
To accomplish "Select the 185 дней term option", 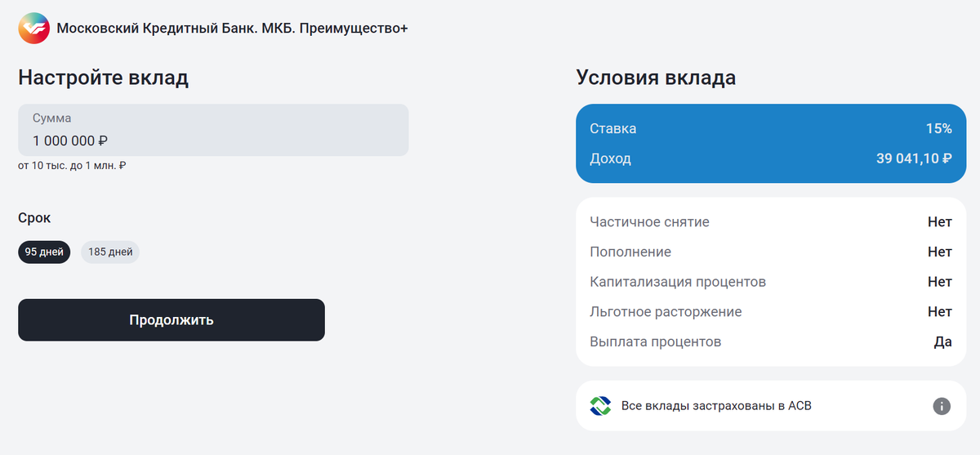I will tap(110, 252).
